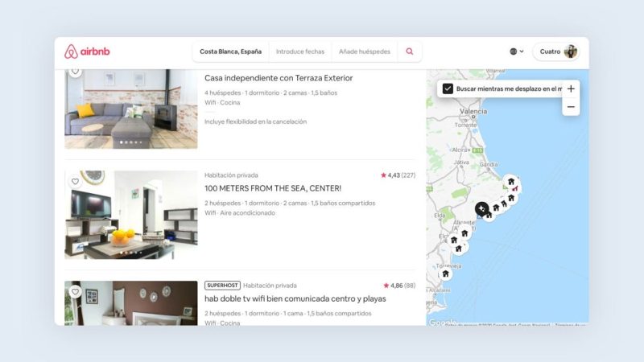View the grey sofa living room photo

pyautogui.click(x=131, y=109)
